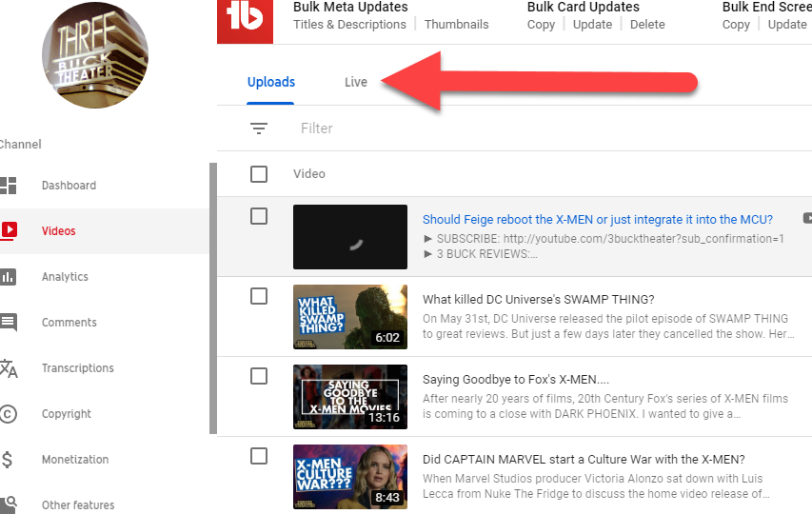
Task: Click the SUBSCRIBE description line of X-MEN video
Action: (x=604, y=239)
